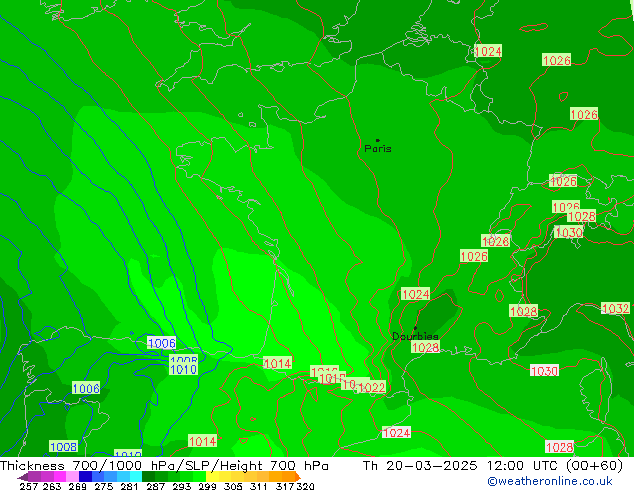Image resolution: width=634 pixels, height=490 pixels.
Task: Pick the magenta swatch in thickness legend
Action: point(59,476)
